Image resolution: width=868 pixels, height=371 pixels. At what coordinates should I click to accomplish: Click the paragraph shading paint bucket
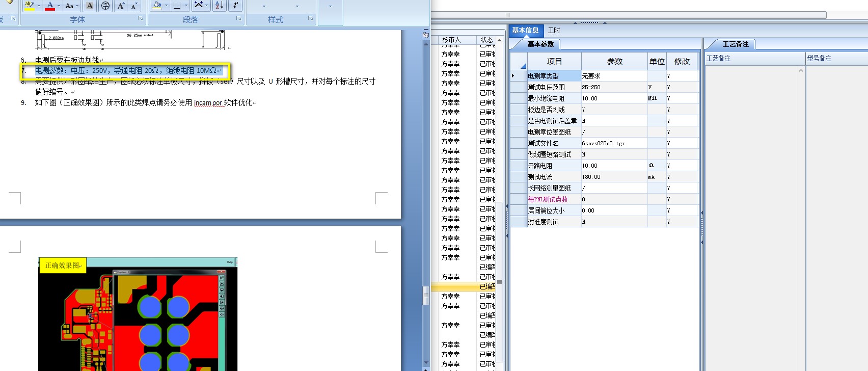pos(157,6)
